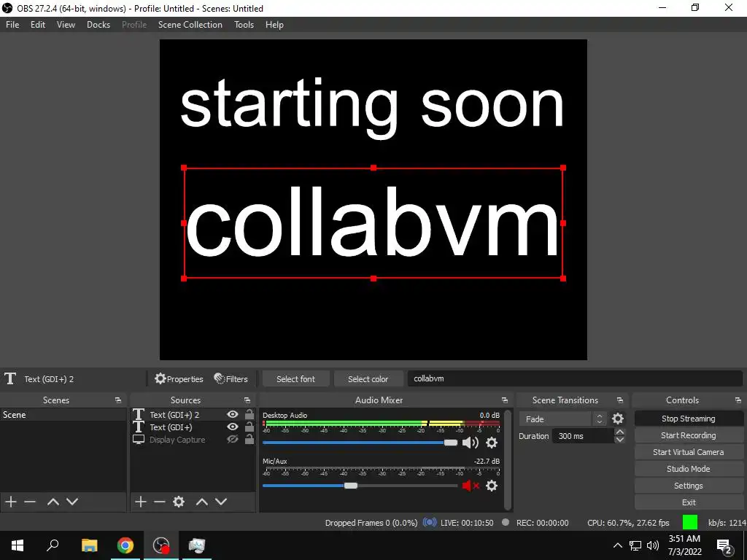747x560 pixels.
Task: Open taskbar search magnifier
Action: coord(53,545)
